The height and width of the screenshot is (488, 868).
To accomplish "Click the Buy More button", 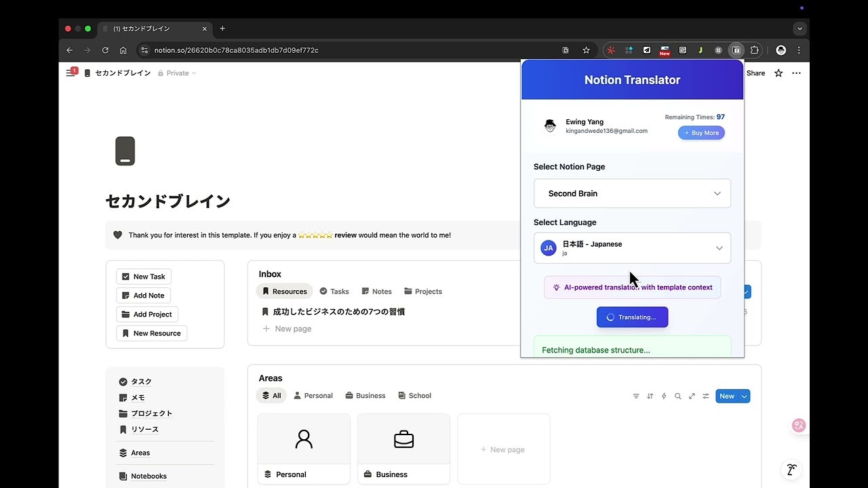I will tap(701, 133).
